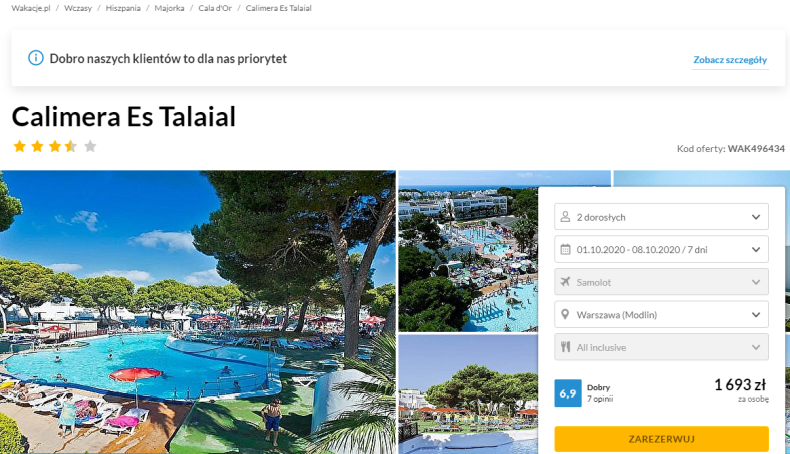Go to Majorka breadcrumb
This screenshot has width=790, height=454.
169,8
